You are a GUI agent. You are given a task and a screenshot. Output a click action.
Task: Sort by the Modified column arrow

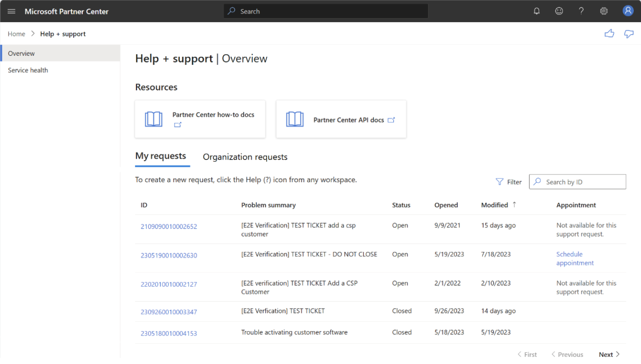(514, 205)
